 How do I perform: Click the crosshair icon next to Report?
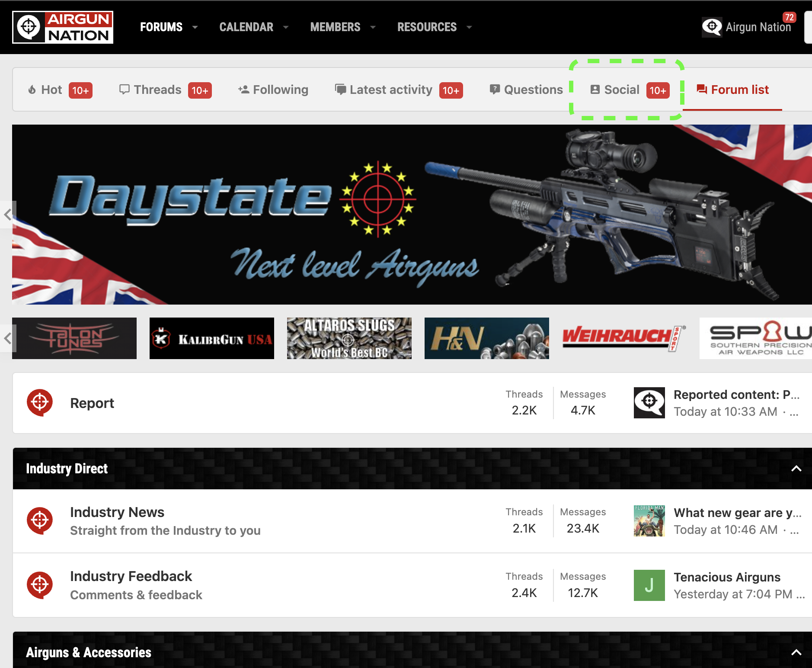(x=40, y=403)
